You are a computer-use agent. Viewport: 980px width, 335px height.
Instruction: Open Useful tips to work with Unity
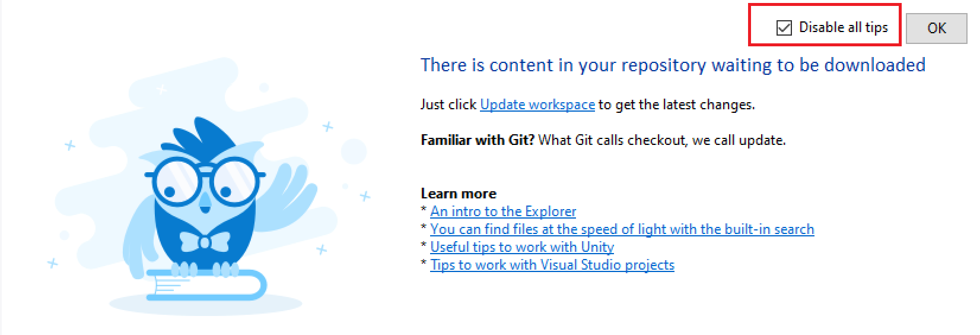tap(522, 247)
